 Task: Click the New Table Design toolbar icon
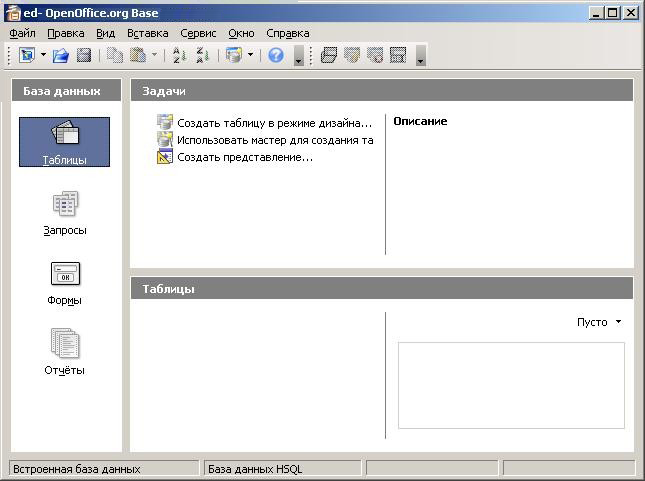click(x=329, y=55)
